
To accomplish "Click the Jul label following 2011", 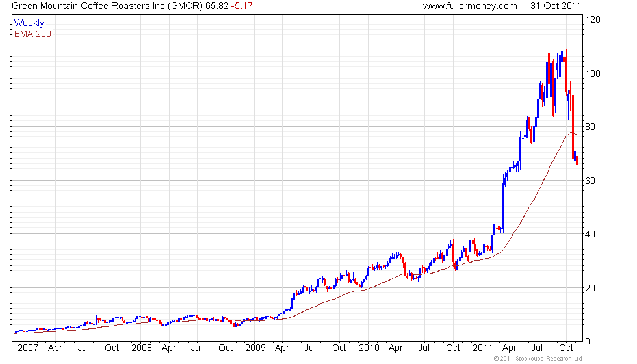I will tap(537, 348).
